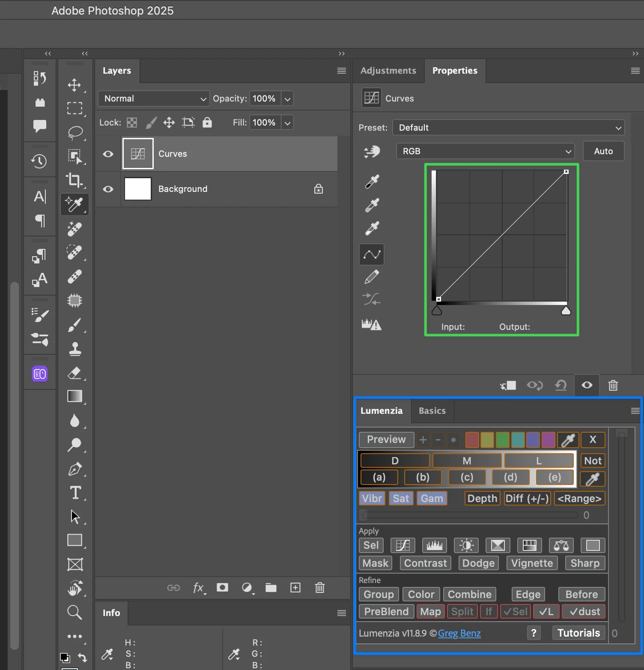Select the Move tool
The width and height of the screenshot is (644, 670).
[x=75, y=84]
